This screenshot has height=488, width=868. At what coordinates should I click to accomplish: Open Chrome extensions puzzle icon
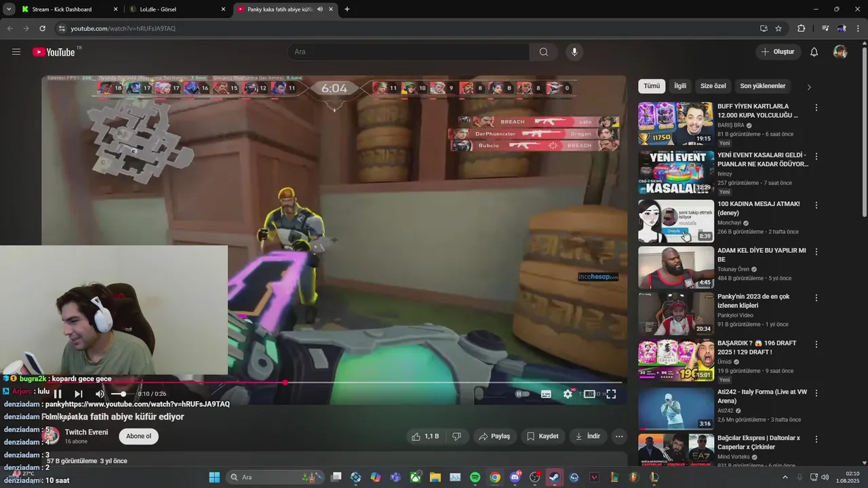pos(802,28)
